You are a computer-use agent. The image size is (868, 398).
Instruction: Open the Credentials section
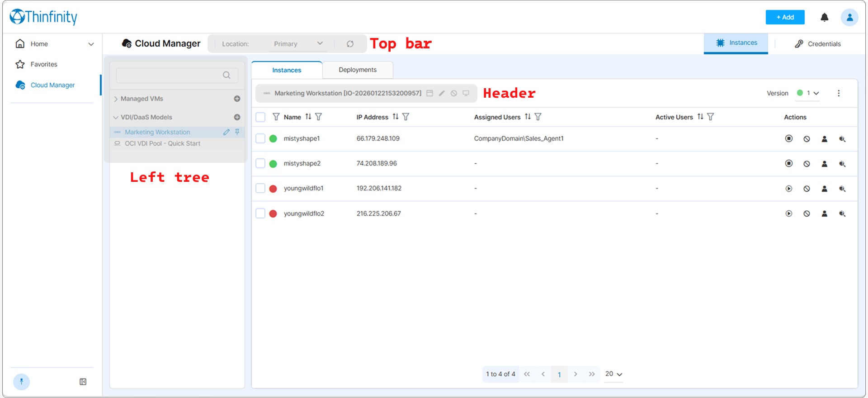[x=818, y=44]
